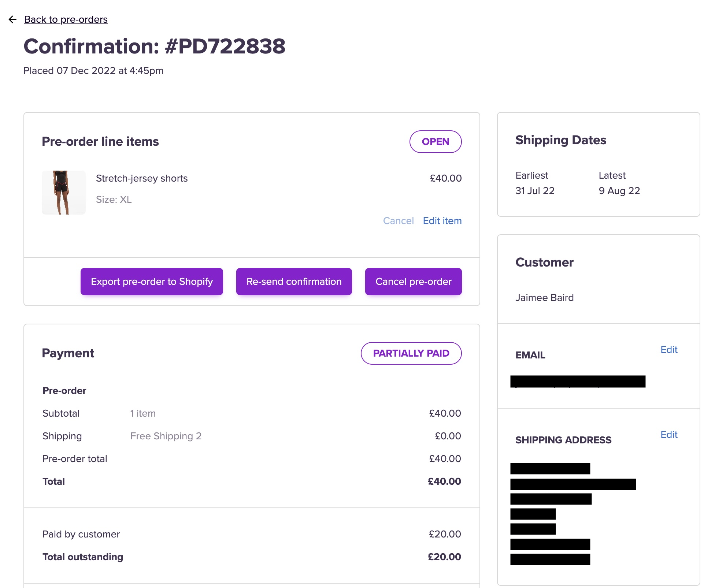Click the back arrow icon
Screen dimensions: 704x588
12,19
